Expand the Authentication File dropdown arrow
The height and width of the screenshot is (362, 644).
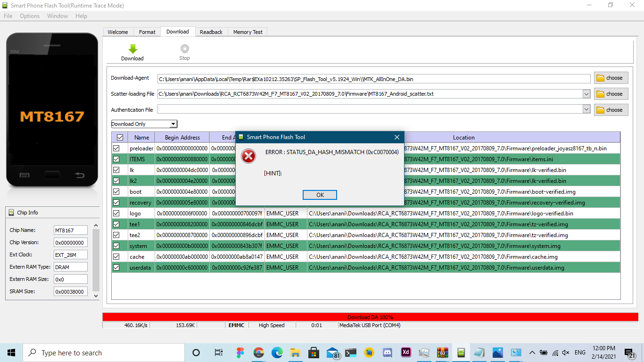pos(586,109)
